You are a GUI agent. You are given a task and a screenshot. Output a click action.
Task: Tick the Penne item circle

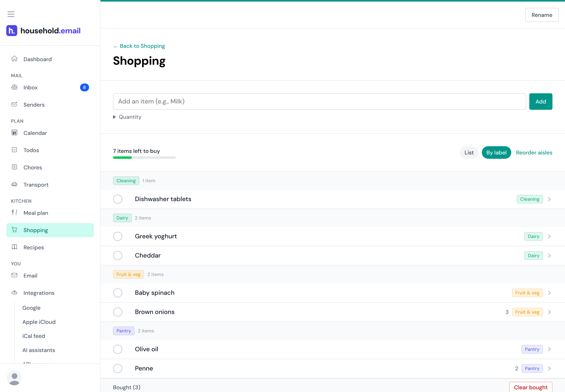coord(118,368)
